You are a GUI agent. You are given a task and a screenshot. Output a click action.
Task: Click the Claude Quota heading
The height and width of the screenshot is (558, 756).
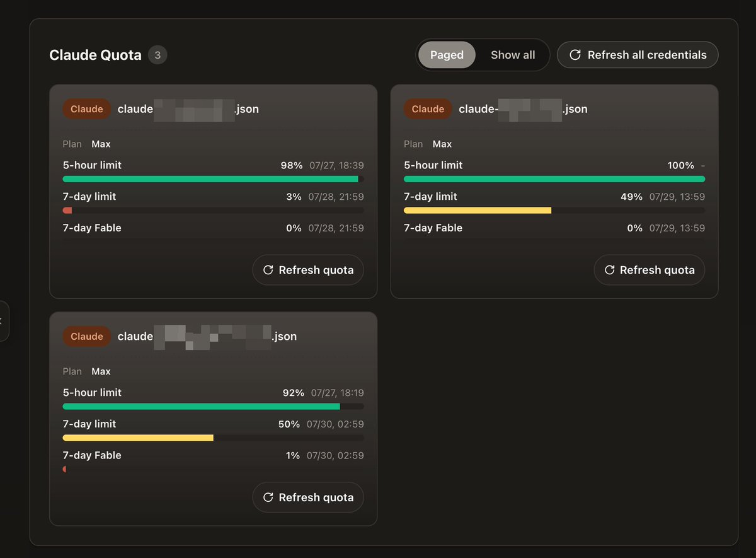coord(95,55)
